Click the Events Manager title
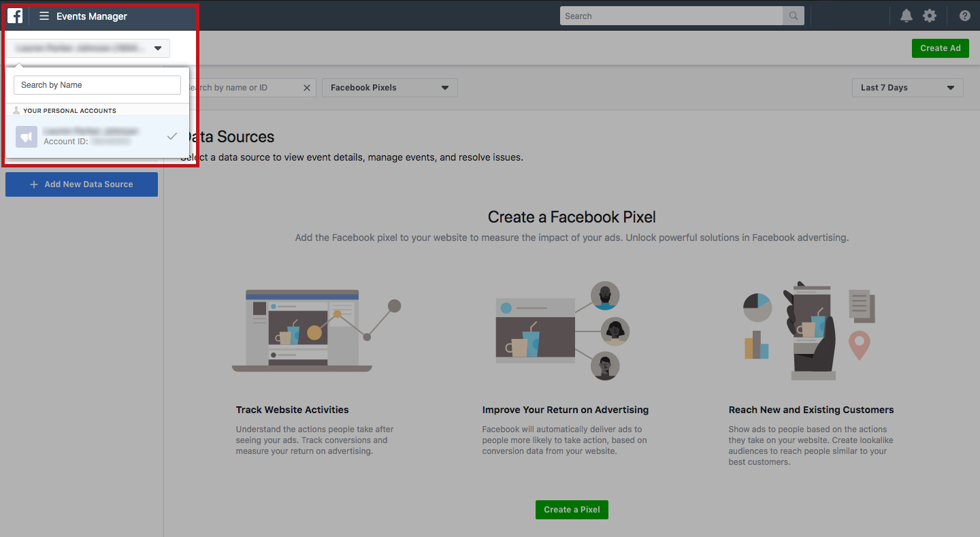 pyautogui.click(x=92, y=16)
